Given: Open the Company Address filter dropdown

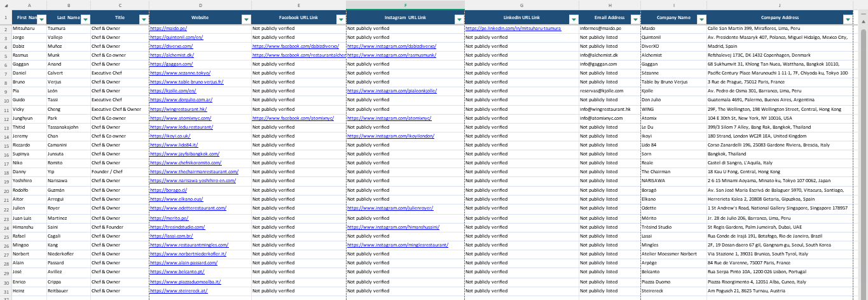Looking at the screenshot, I should 847,20.
